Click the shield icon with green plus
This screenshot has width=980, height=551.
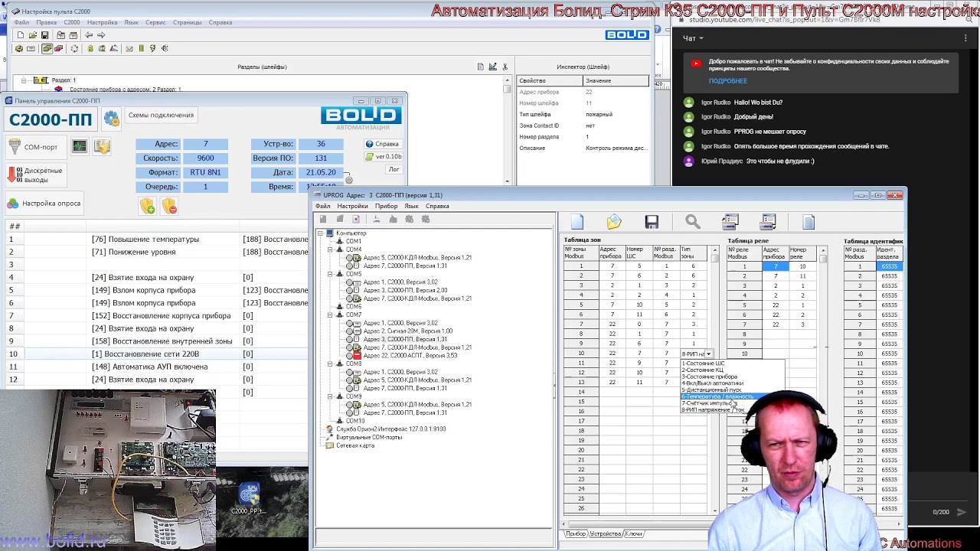click(x=147, y=205)
